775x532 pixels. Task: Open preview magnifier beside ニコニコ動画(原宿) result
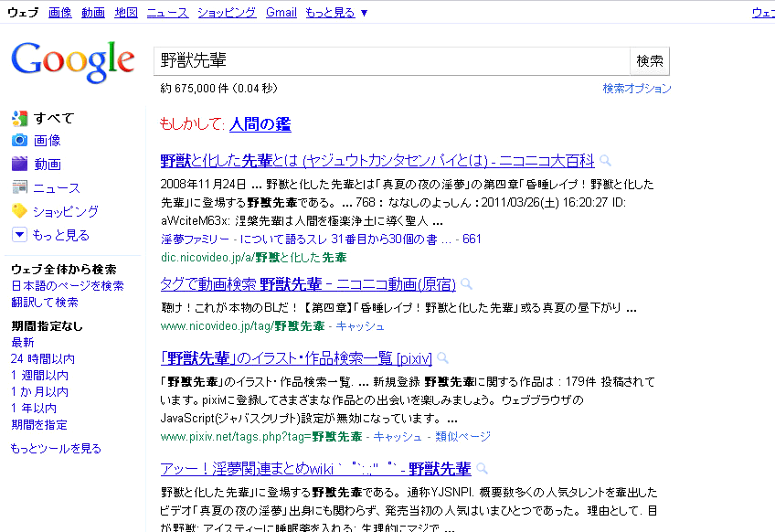[466, 284]
